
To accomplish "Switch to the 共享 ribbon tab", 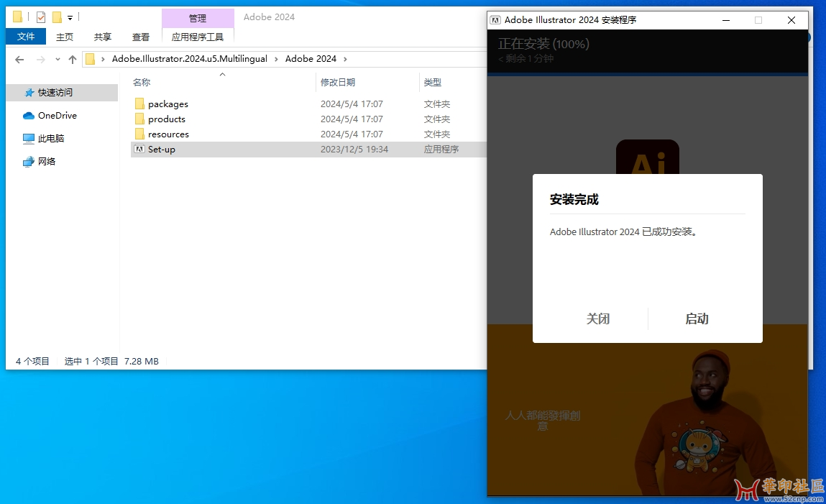I will click(103, 37).
